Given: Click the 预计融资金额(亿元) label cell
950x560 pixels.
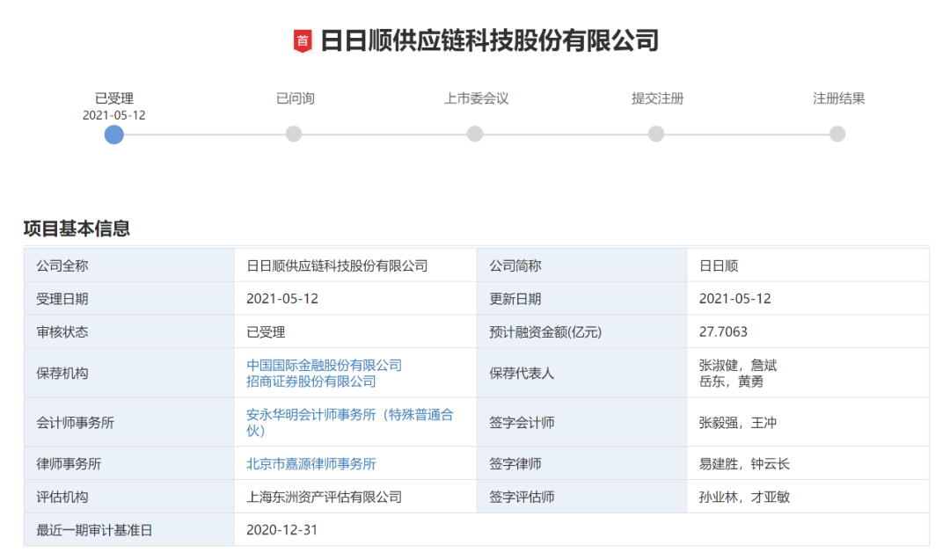Looking at the screenshot, I should pyautogui.click(x=581, y=331).
